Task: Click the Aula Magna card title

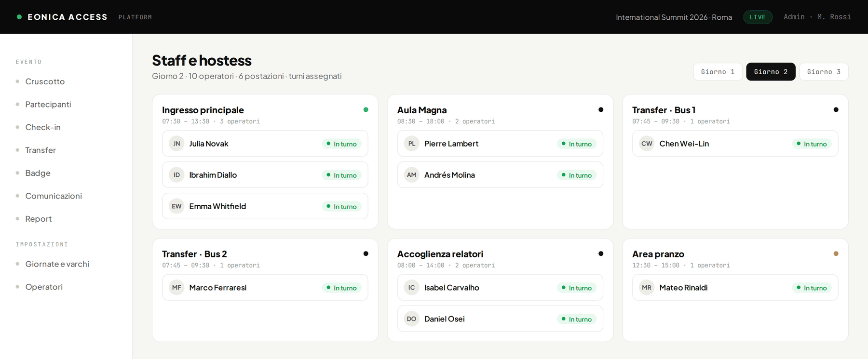Action: [x=422, y=110]
